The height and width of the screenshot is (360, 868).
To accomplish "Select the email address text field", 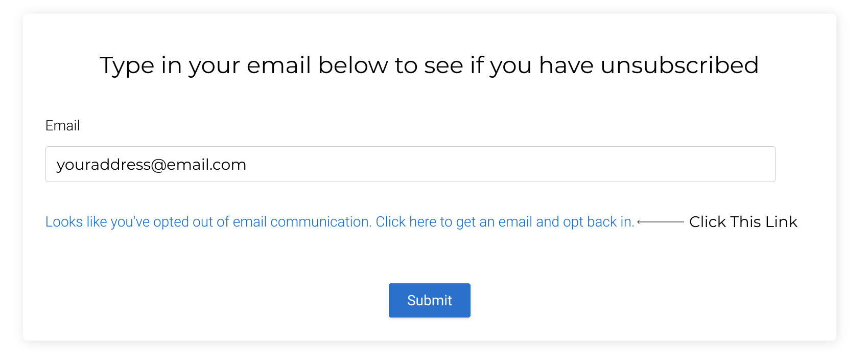I will [x=410, y=164].
